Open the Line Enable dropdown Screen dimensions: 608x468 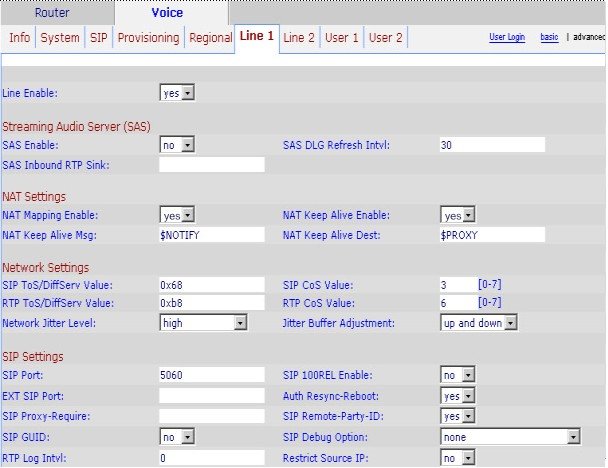coord(177,93)
